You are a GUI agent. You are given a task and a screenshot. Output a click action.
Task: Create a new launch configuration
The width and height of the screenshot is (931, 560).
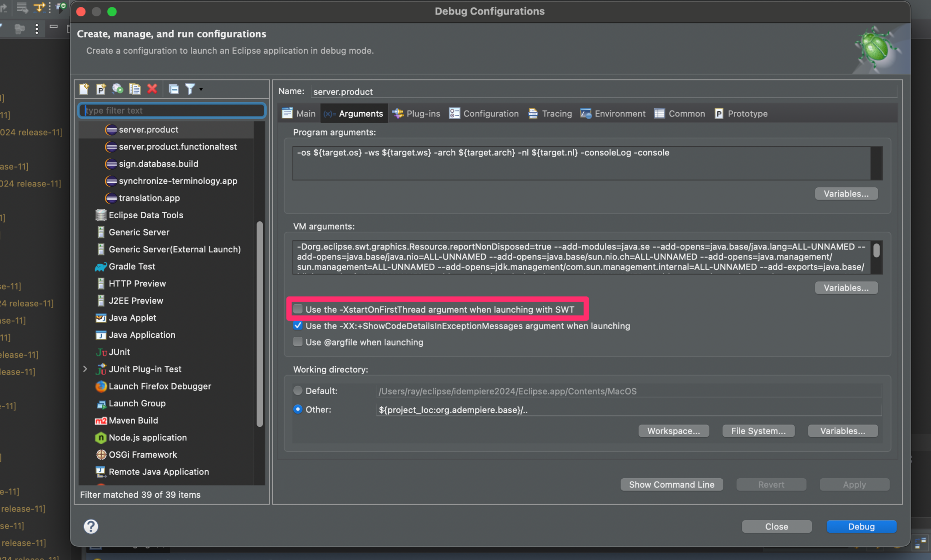point(84,89)
